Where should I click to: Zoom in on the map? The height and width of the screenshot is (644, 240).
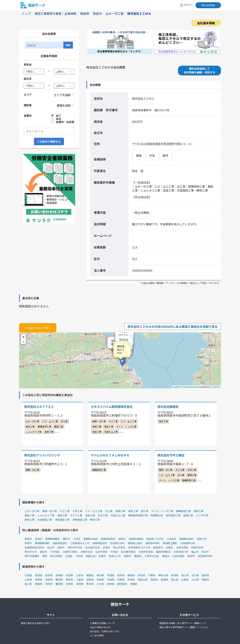(24, 337)
